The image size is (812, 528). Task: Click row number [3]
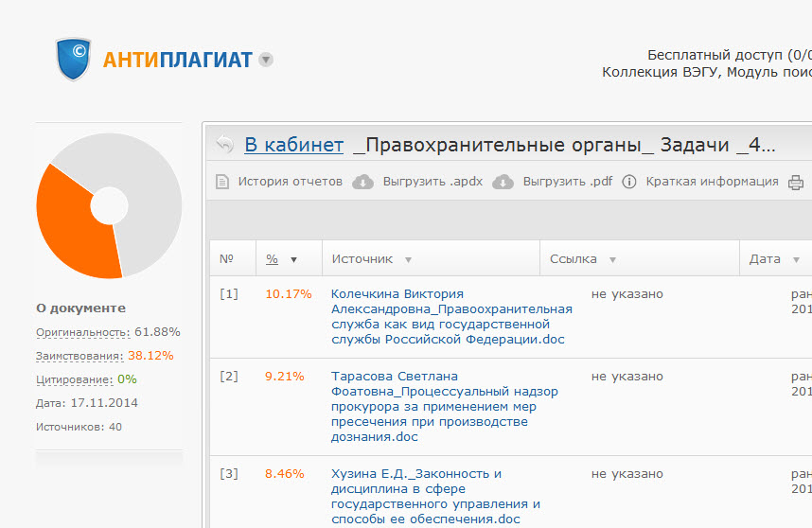coord(229,474)
